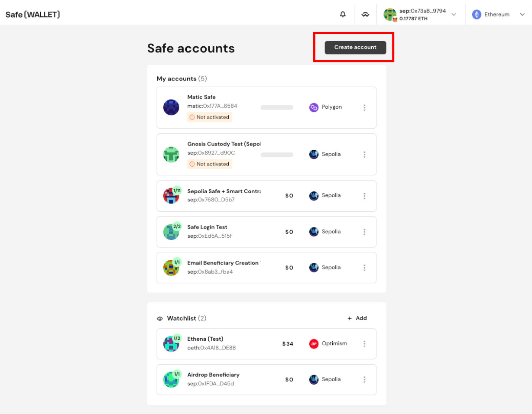Click the Safe{WALLET} logo
This screenshot has width=532, height=414.
point(33,14)
